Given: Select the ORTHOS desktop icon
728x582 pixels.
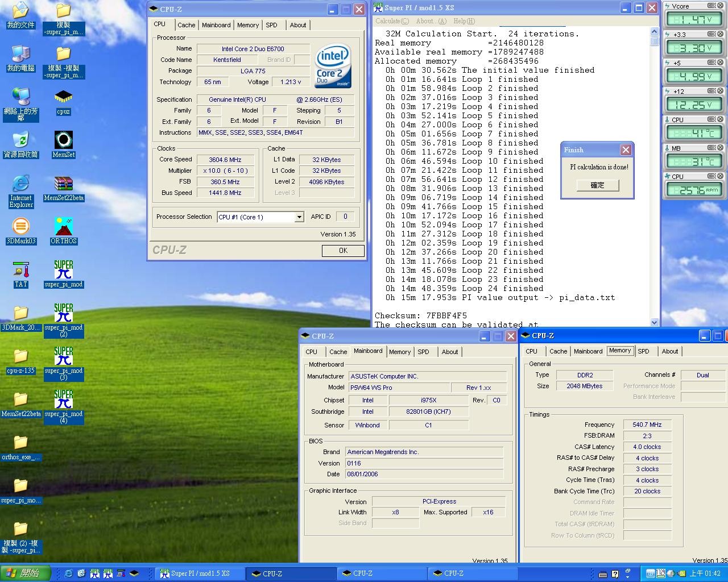Looking at the screenshot, I should click(x=63, y=232).
